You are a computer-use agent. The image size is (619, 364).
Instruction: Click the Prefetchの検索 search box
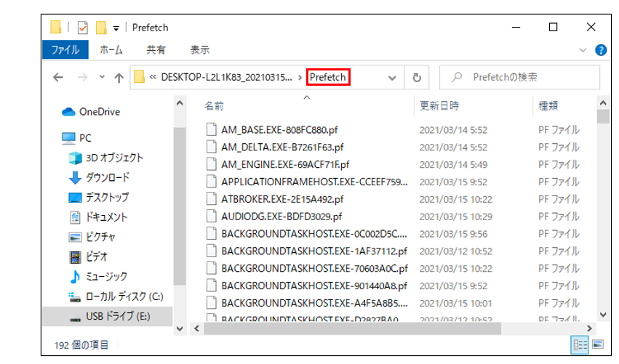tap(519, 77)
